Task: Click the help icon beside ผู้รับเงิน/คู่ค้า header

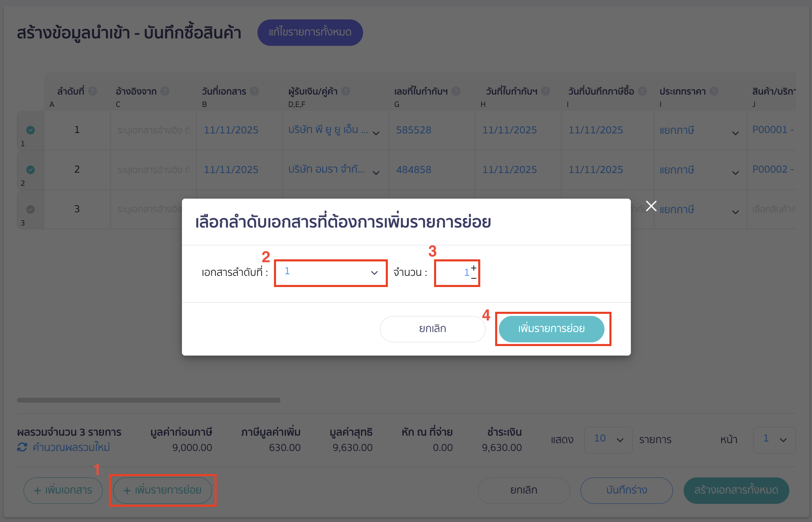Action: coord(346,91)
